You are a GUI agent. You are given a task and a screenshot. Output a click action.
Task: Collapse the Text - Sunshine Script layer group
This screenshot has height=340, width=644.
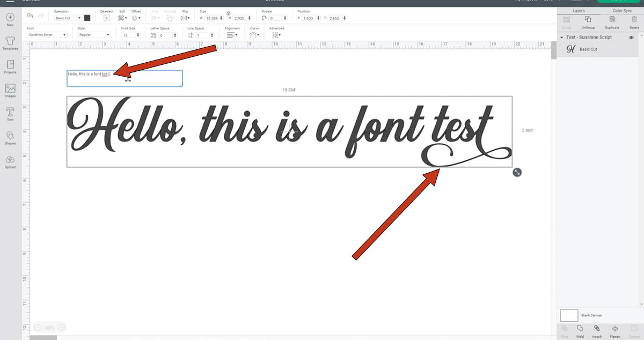(561, 38)
